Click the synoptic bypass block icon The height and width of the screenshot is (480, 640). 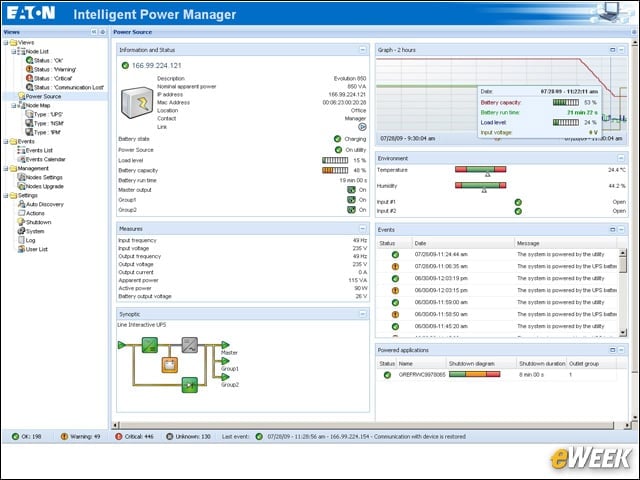click(x=190, y=384)
